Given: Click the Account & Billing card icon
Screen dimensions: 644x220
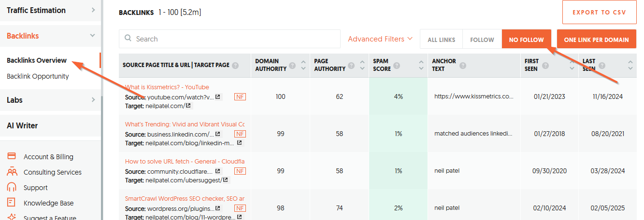Looking at the screenshot, I should pyautogui.click(x=12, y=156).
